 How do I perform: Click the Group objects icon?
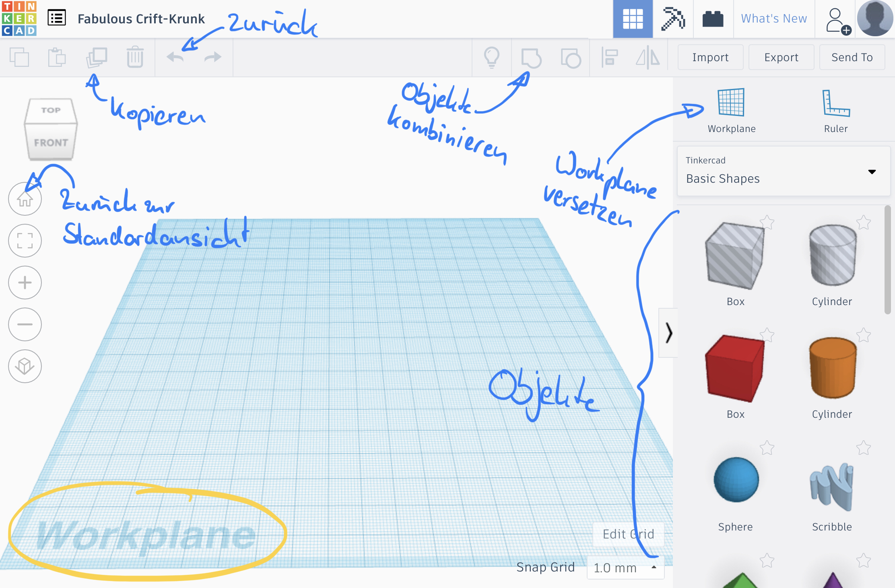[x=531, y=58]
